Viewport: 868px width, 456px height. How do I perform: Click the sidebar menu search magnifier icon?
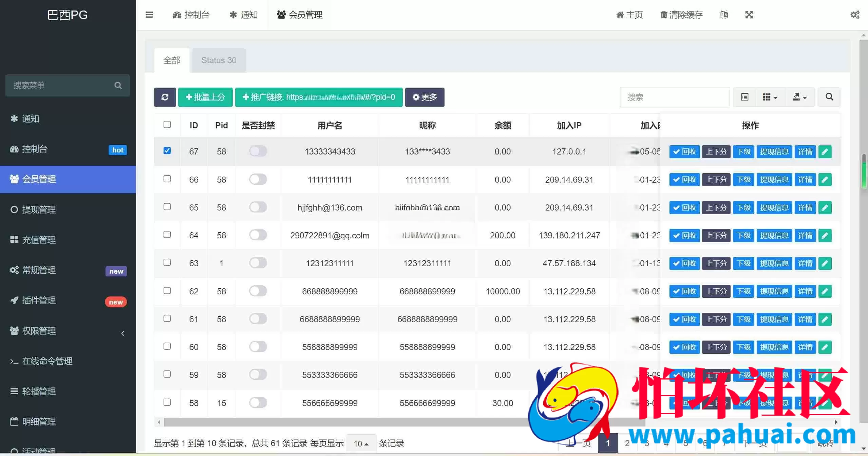(x=118, y=86)
